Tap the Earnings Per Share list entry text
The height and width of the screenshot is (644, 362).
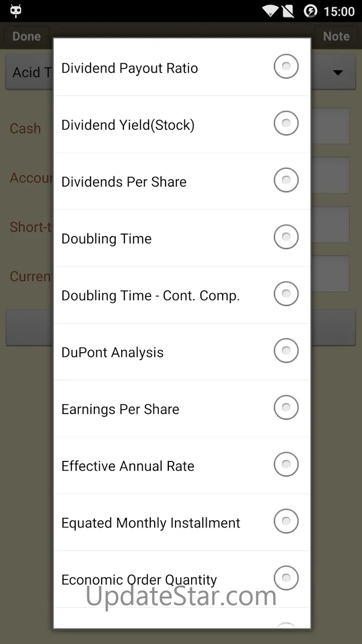(120, 409)
